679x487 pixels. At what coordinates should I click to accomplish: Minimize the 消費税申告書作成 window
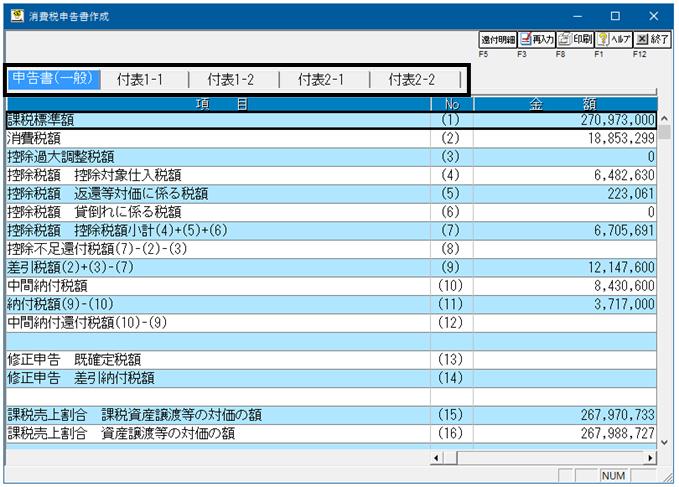click(577, 16)
